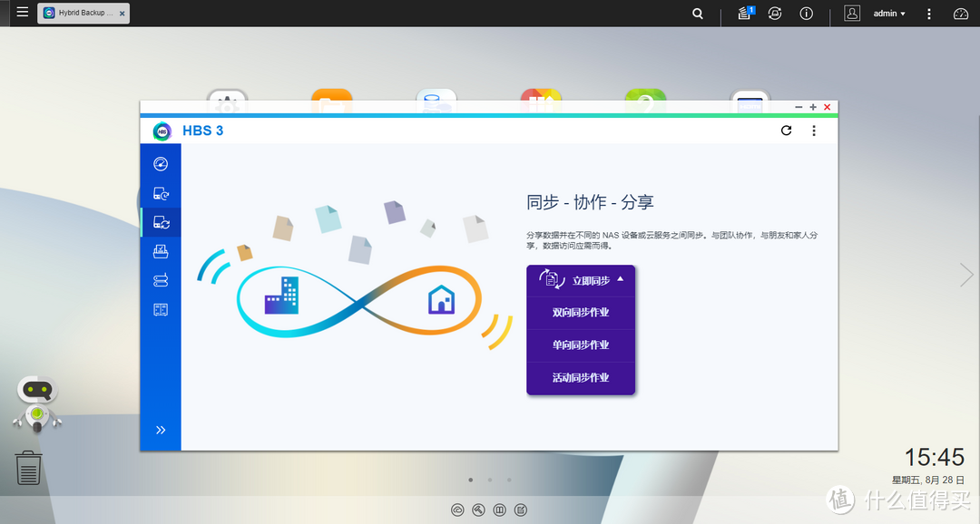Close the Hybrid Backup taskbar tab
This screenshot has width=980, height=524.
click(122, 13)
